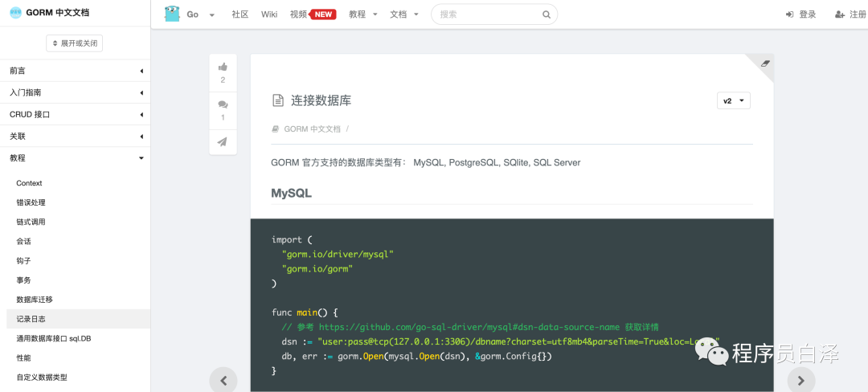Screen dimensions: 868x392
Task: Expand the CRUD 接口 section
Action: point(76,114)
